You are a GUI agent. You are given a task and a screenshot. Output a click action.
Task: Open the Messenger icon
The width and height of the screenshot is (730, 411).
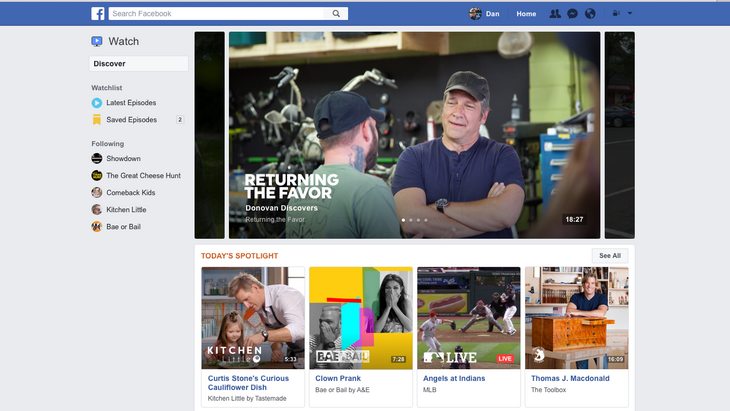[572, 14]
